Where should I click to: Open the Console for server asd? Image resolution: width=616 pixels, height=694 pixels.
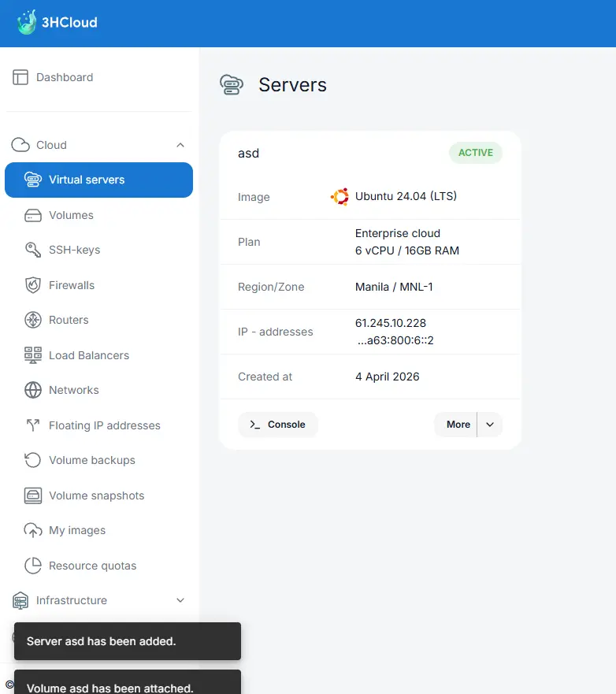tap(278, 425)
